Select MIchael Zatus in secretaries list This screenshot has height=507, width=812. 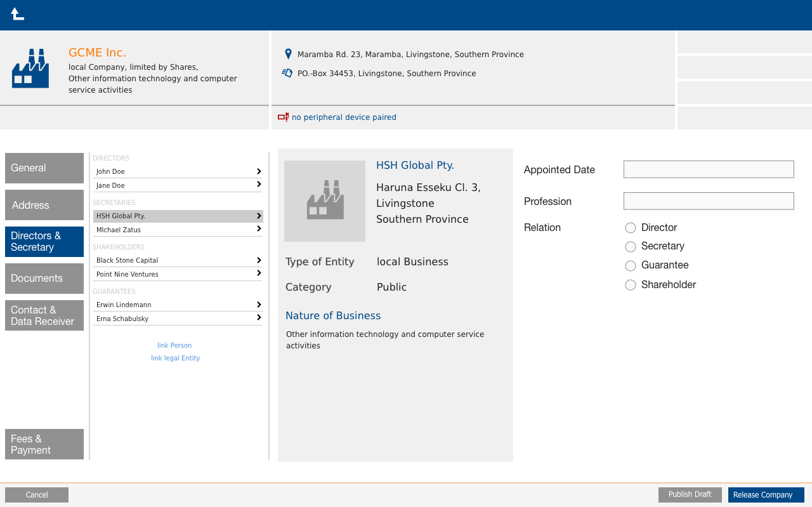coord(178,230)
